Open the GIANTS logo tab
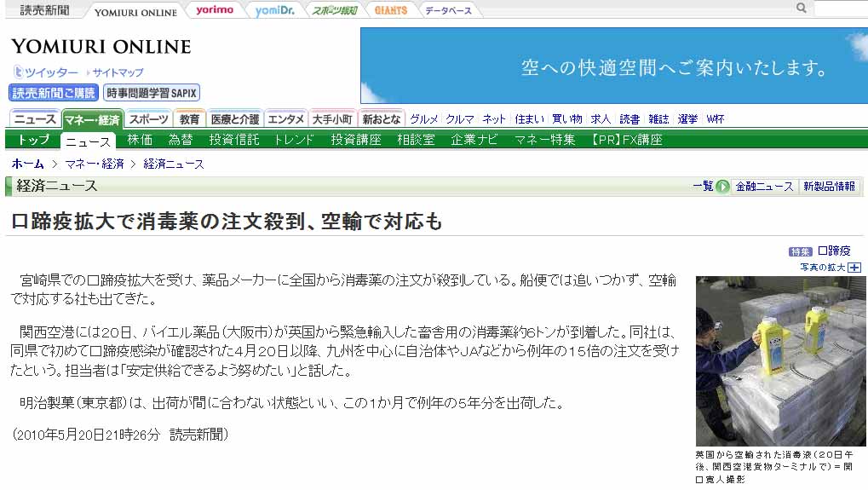 click(x=391, y=10)
